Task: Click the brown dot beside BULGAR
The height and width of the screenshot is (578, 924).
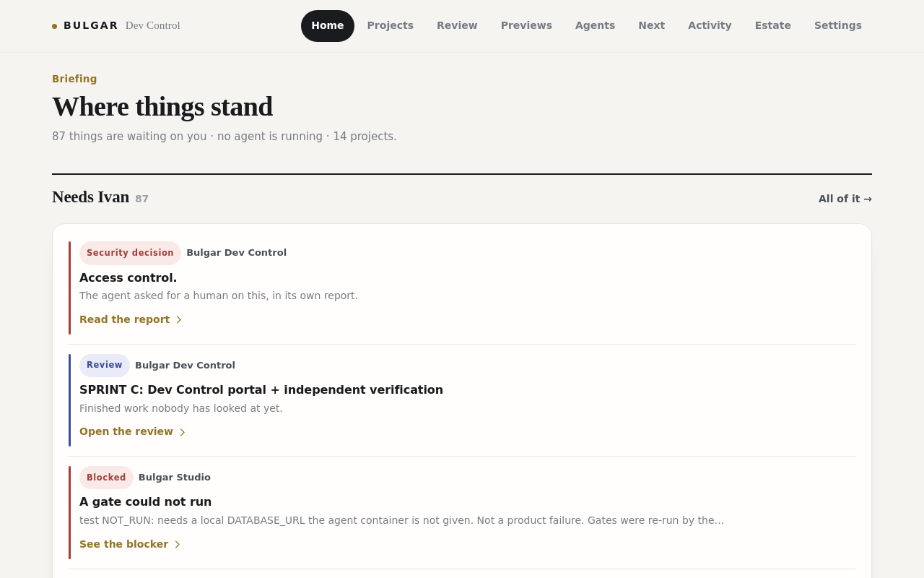Action: tap(55, 26)
